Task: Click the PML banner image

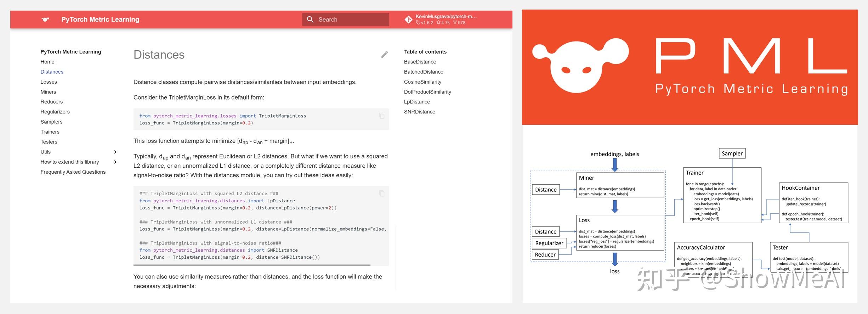Action: click(690, 67)
